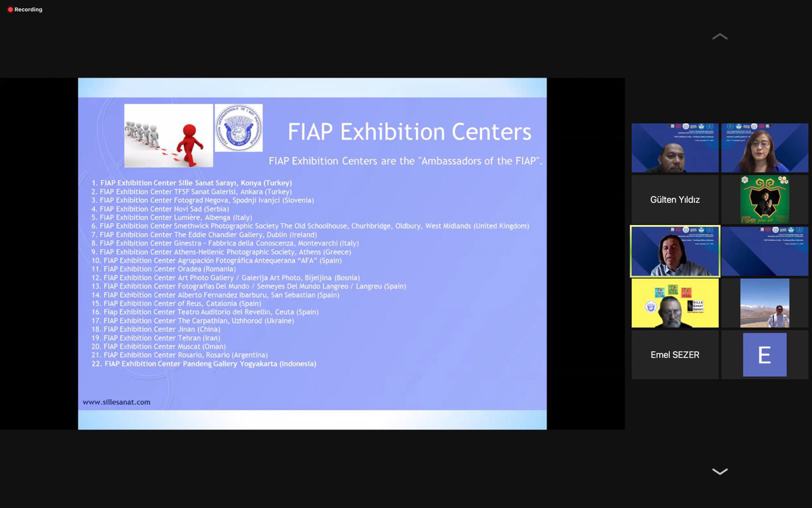Image resolution: width=812 pixels, height=508 pixels.
Task: Click 'Ambassadors of the FIAP' subtitle text
Action: tap(405, 161)
